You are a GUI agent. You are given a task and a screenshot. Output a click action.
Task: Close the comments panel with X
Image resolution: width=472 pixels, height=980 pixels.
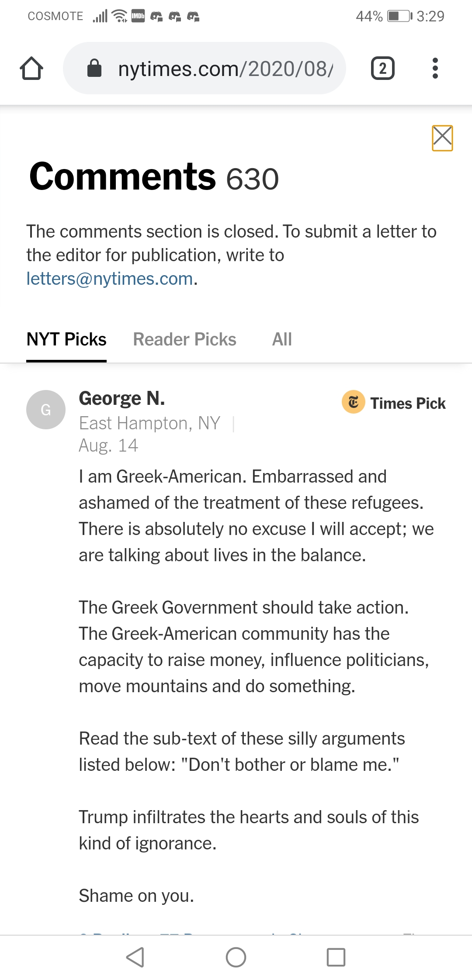(x=442, y=138)
